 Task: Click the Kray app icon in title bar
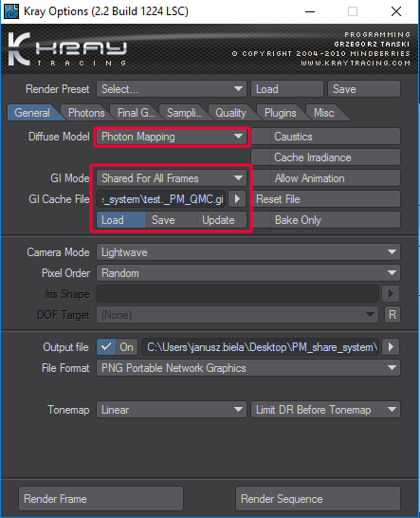point(11,11)
